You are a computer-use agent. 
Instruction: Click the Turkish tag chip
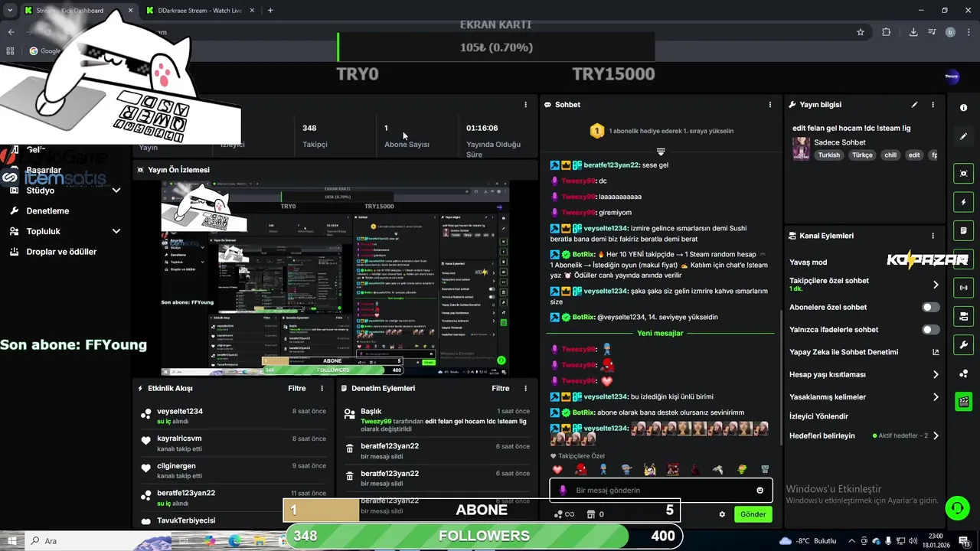(x=829, y=155)
